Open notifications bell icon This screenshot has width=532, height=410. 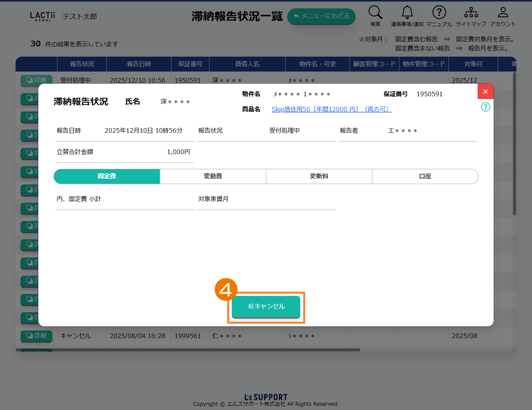coord(407,13)
